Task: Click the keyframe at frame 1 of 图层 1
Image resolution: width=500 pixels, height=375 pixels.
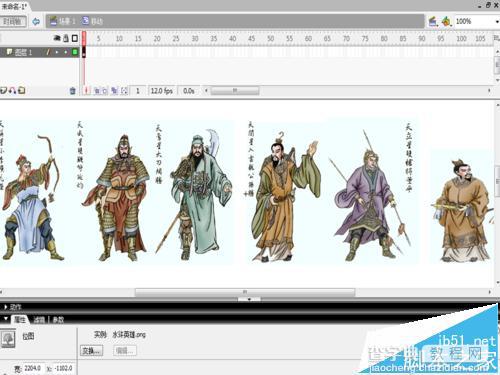Action: 84,52
